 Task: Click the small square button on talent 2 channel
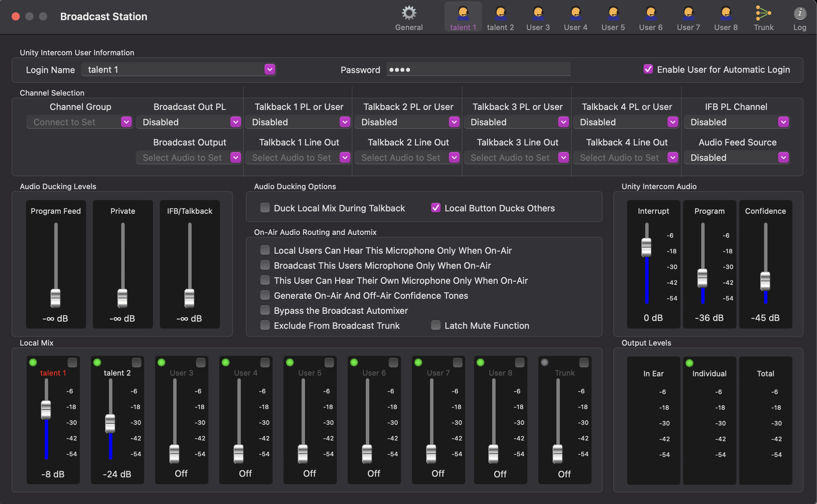coord(136,362)
